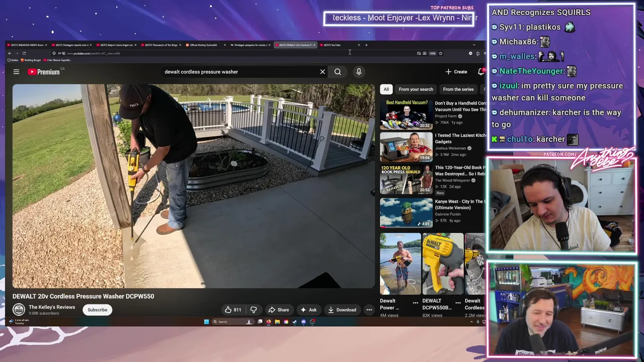Subscribe to The Kelley's Reviews

pos(98,310)
